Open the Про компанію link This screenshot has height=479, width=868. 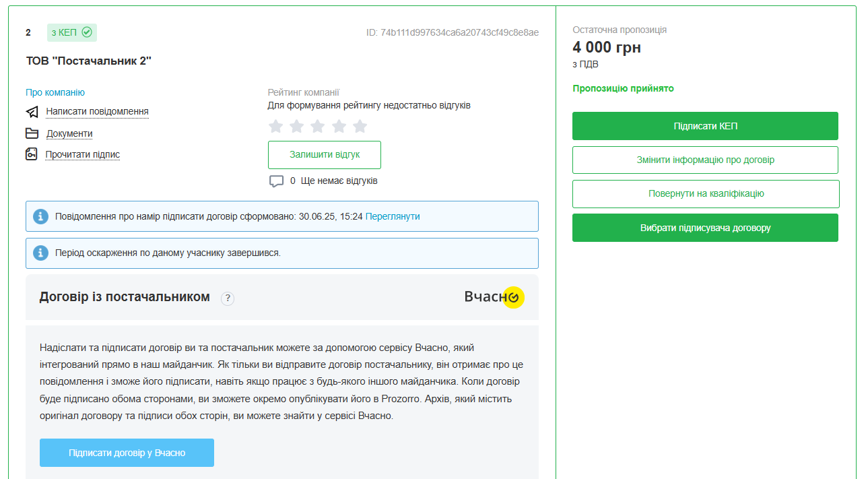click(x=55, y=92)
